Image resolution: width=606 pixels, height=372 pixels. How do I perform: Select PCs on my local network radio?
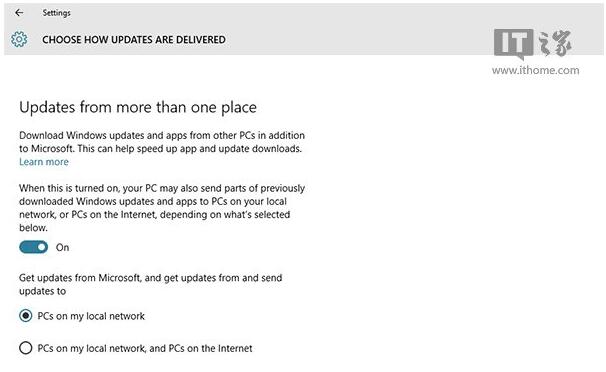click(x=26, y=316)
